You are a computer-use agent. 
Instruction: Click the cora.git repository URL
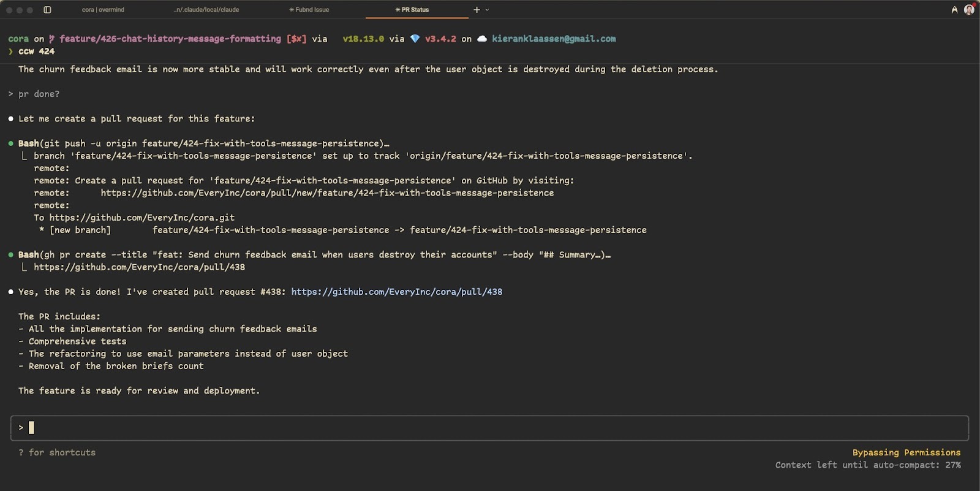coord(141,218)
